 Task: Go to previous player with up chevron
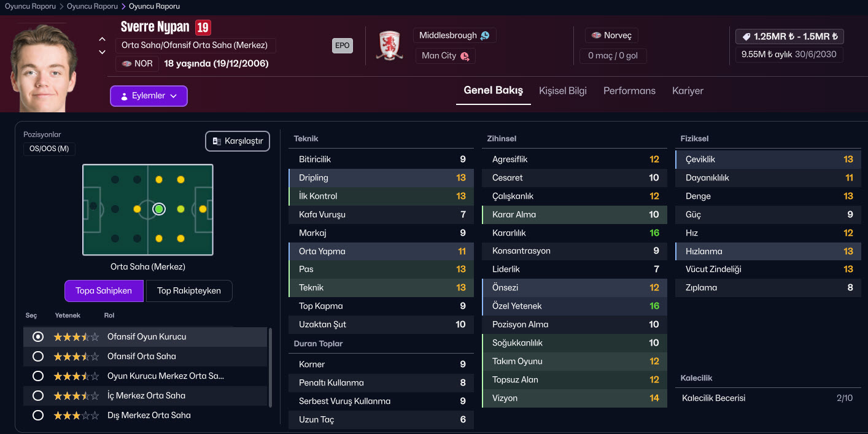tap(102, 40)
